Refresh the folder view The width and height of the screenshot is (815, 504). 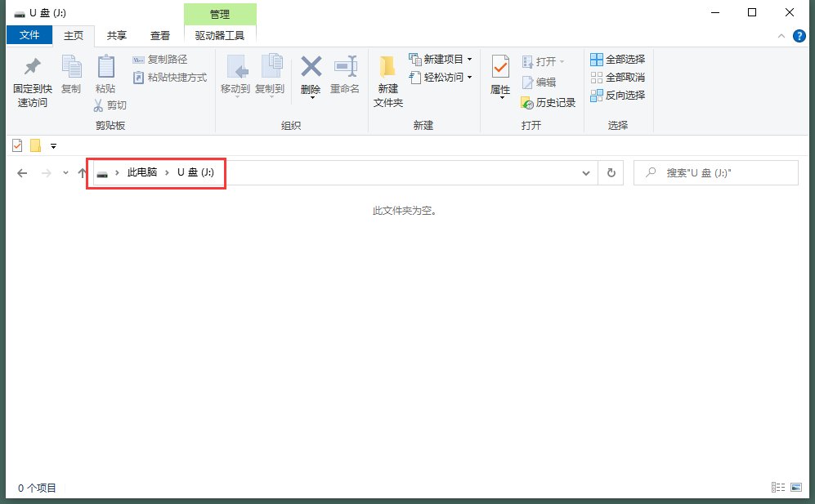[x=611, y=172]
